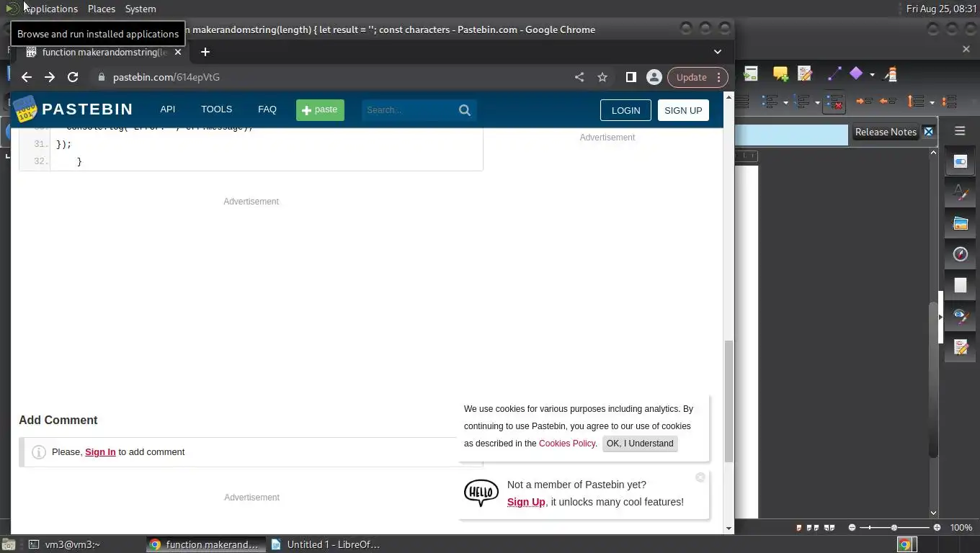Viewport: 980px width, 553px height.
Task: Click the green paste button
Action: pyautogui.click(x=320, y=110)
